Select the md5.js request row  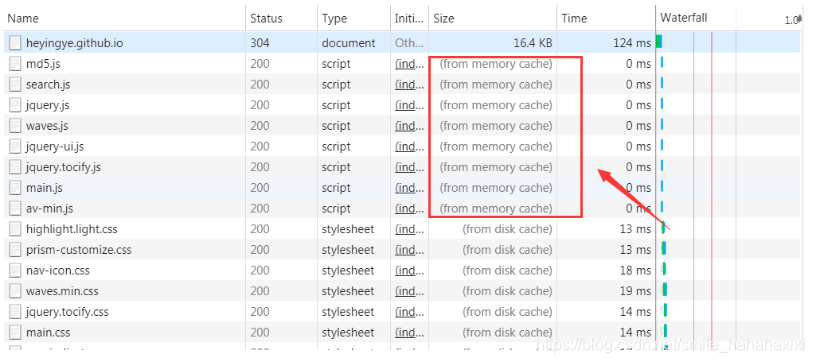coord(401,64)
